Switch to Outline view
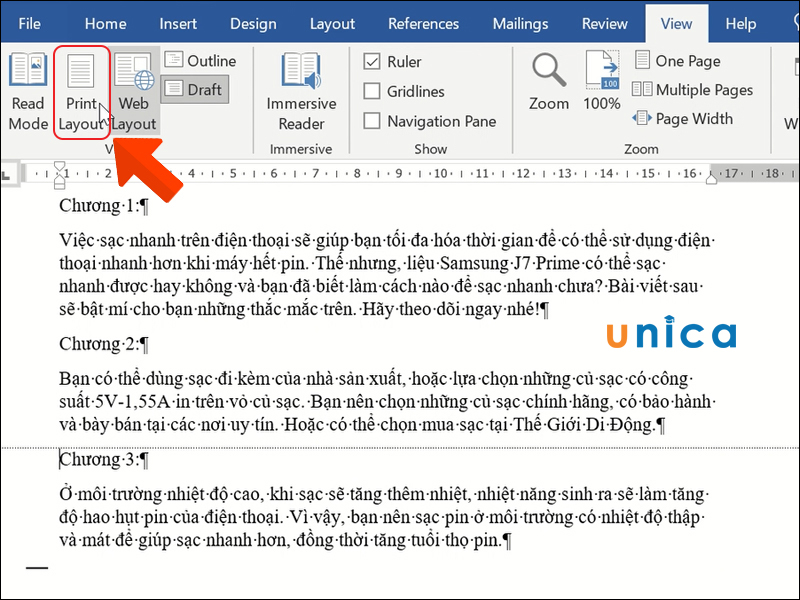Viewport: 800px width, 600px height. tap(201, 60)
